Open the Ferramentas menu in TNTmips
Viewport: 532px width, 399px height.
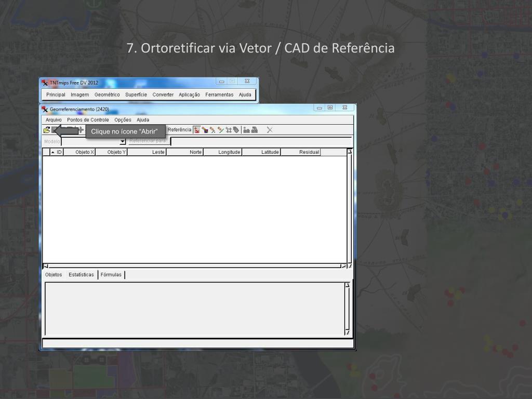219,95
